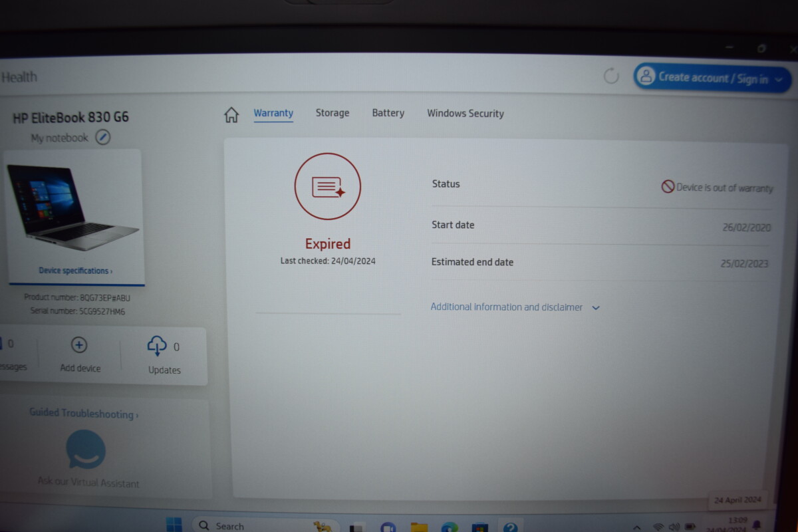Switch to the Warranty tab

273,113
